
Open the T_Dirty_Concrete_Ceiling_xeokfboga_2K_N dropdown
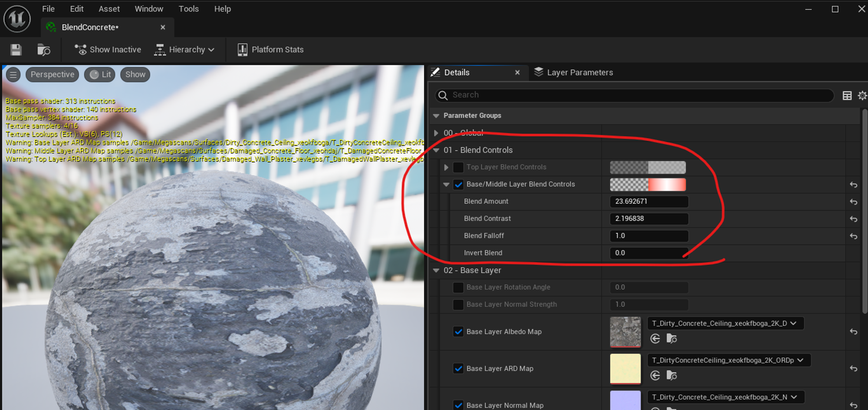726,397
